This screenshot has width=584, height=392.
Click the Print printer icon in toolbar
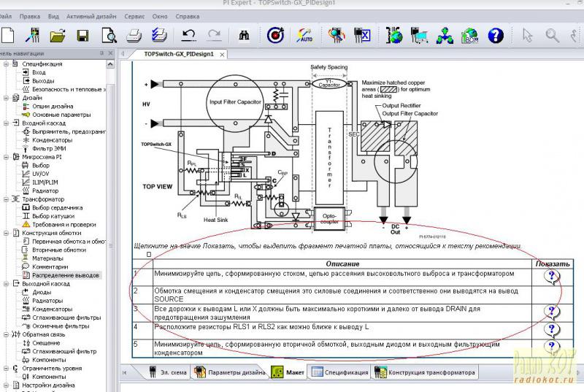[x=134, y=34]
